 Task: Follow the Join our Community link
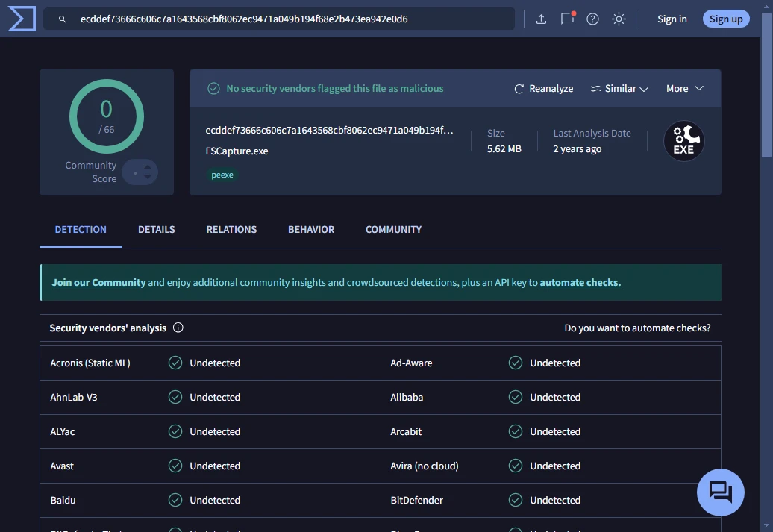coord(98,283)
